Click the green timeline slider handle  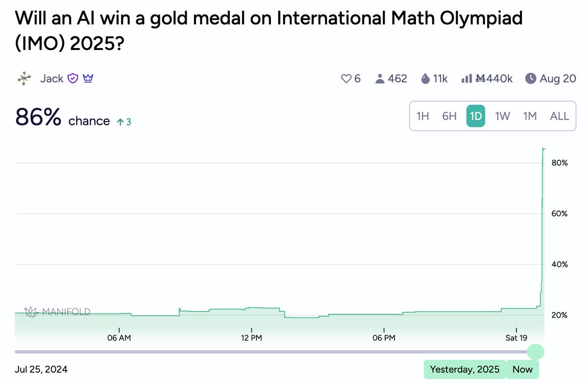point(536,352)
